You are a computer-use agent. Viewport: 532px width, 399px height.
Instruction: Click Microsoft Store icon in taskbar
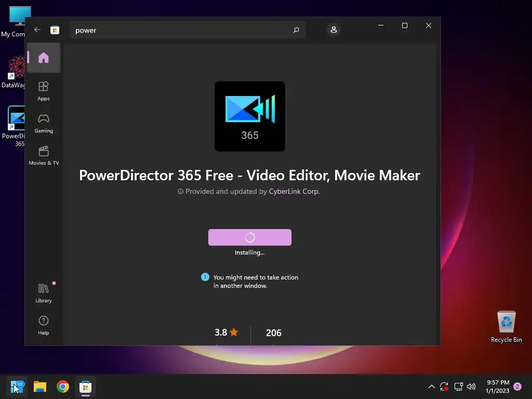[86, 387]
